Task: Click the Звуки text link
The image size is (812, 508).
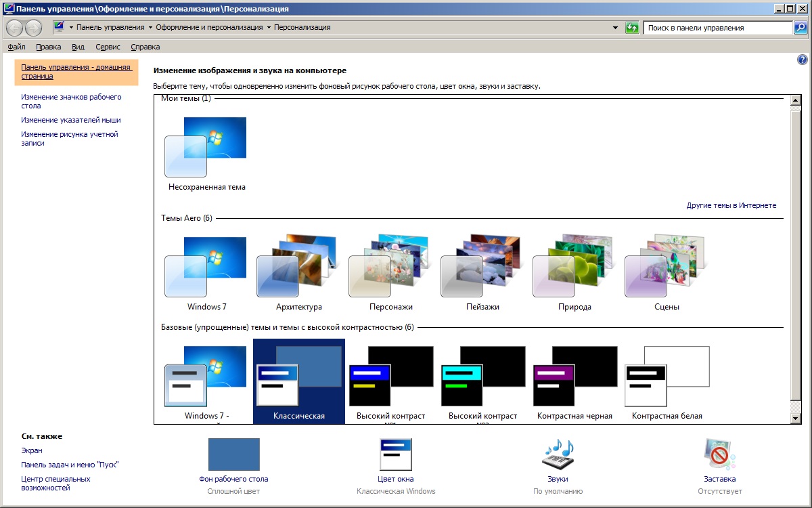Action: click(558, 479)
